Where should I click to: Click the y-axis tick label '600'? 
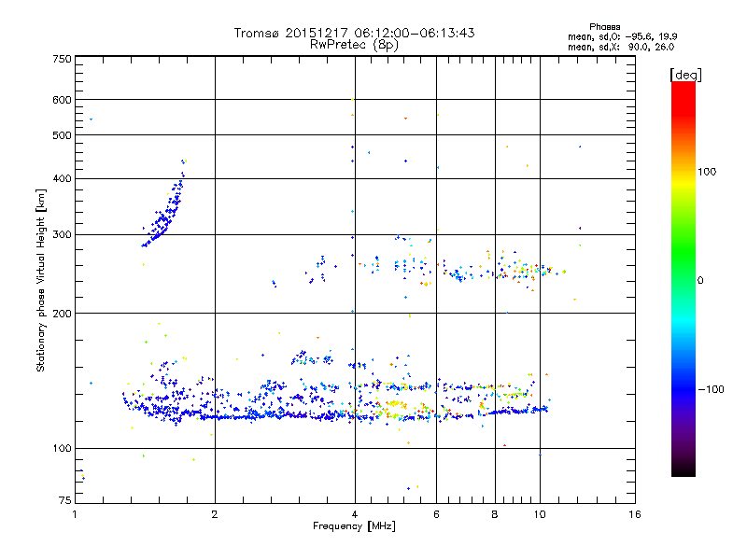point(62,100)
